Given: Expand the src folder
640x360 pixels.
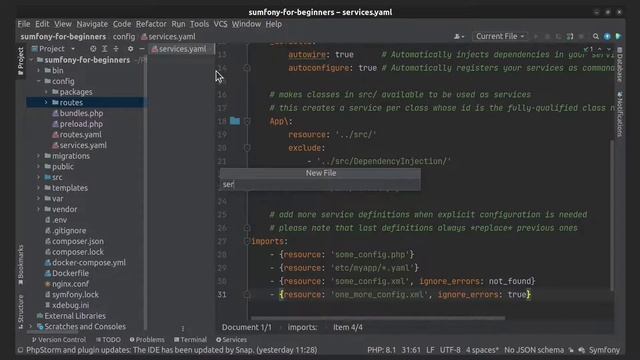Looking at the screenshot, I should pyautogui.click(x=39, y=177).
